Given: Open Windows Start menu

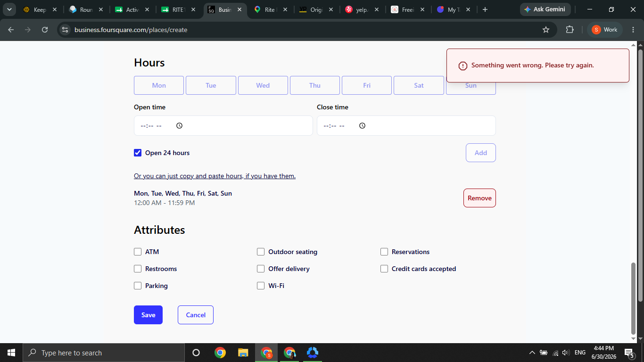Looking at the screenshot, I should 11,353.
